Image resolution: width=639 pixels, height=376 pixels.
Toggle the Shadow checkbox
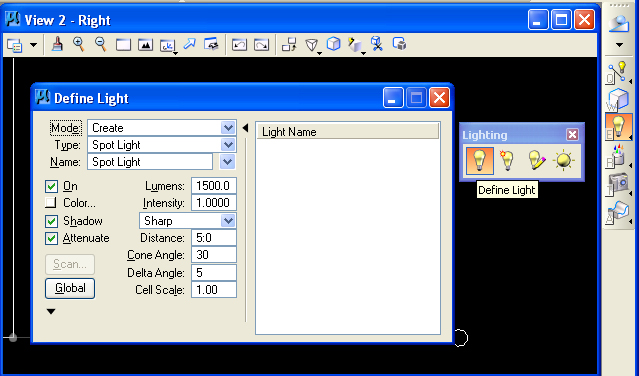[x=51, y=221]
